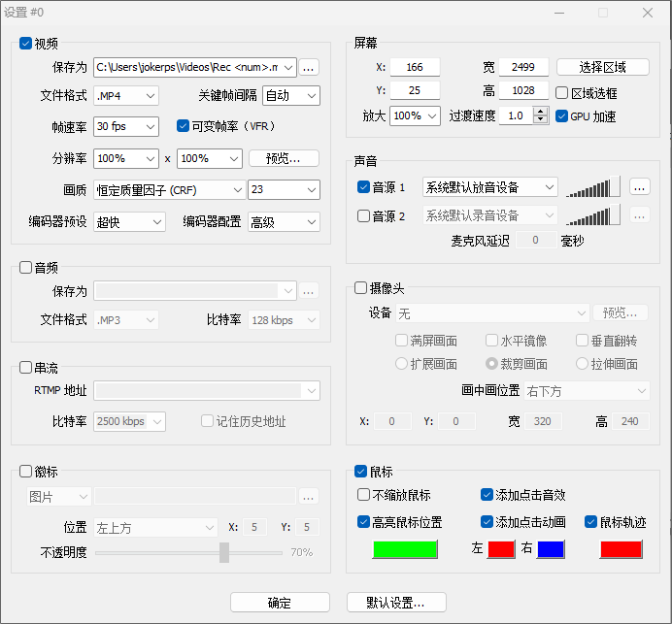The width and height of the screenshot is (672, 624).
Task: Open the 编码器预设 超快 dropdown
Action: (130, 222)
